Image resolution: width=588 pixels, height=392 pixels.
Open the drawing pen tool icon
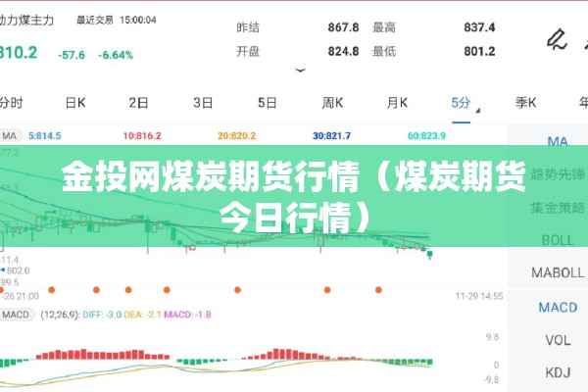(x=556, y=39)
